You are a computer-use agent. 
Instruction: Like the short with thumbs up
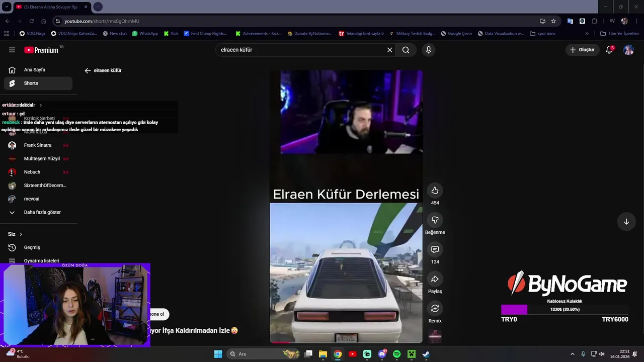click(x=435, y=191)
